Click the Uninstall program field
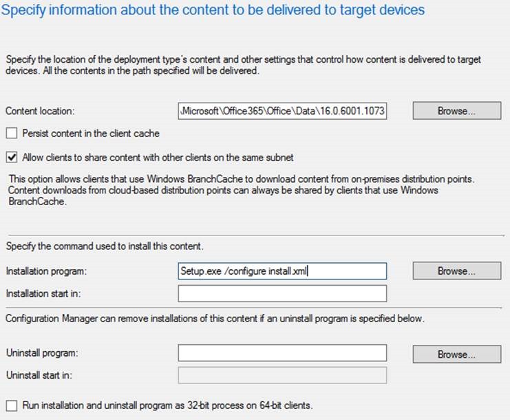Screen dimensions: 510x420 [282, 353]
